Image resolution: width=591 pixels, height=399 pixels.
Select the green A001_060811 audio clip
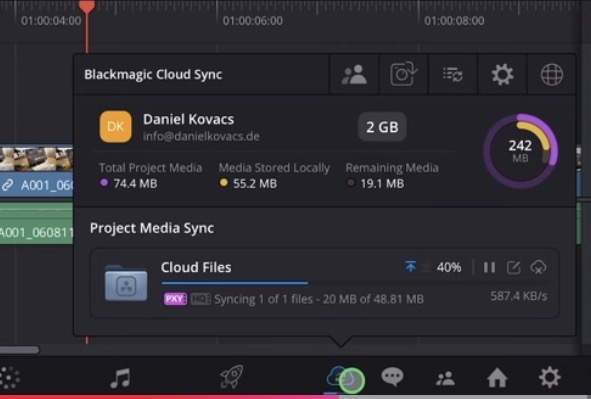click(x=37, y=224)
